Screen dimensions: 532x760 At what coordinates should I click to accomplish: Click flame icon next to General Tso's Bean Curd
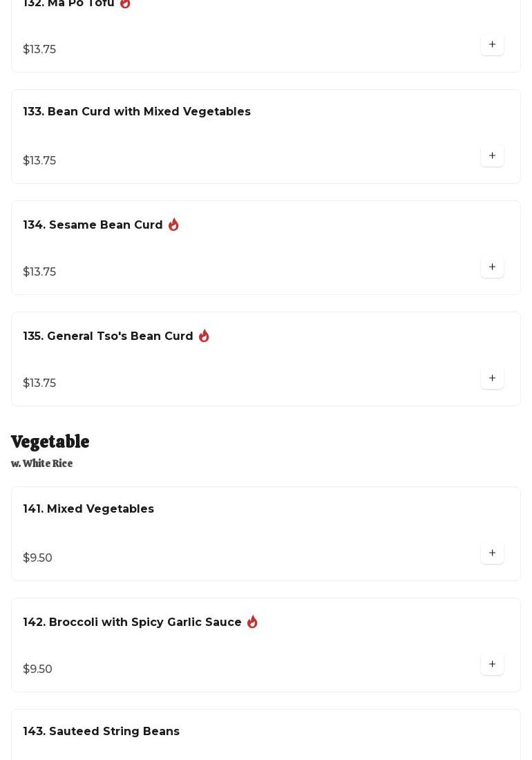click(x=204, y=336)
